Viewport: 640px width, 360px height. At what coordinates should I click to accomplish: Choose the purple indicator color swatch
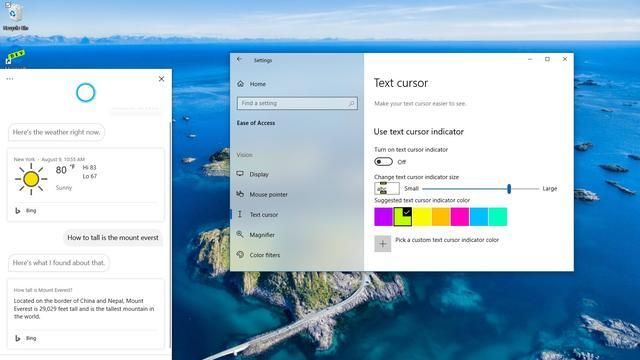coord(384,217)
